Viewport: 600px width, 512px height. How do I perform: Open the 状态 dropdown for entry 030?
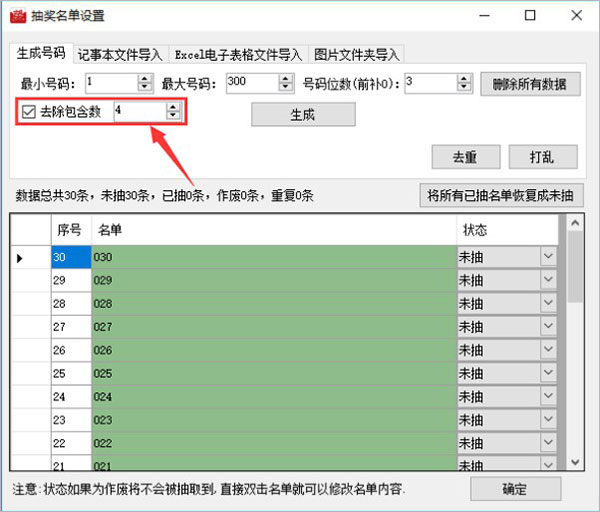pyautogui.click(x=548, y=256)
